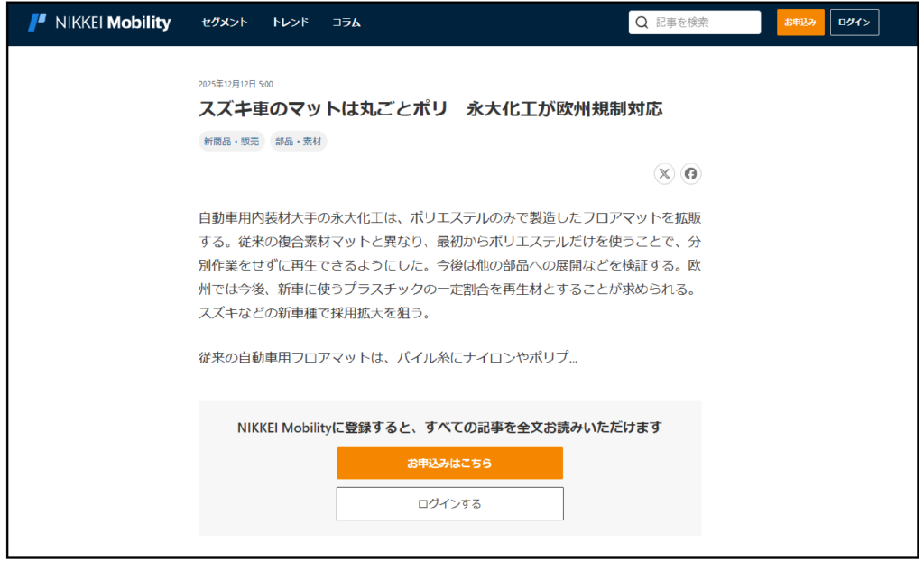Click the publication date 2025年12月12日
This screenshot has height=561, width=924.
(x=236, y=84)
